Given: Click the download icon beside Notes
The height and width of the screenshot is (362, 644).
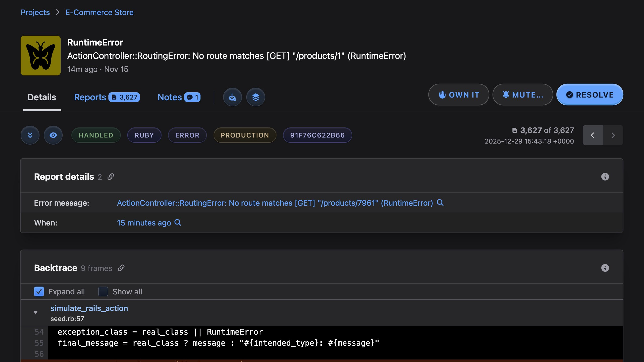Looking at the screenshot, I should [x=232, y=97].
